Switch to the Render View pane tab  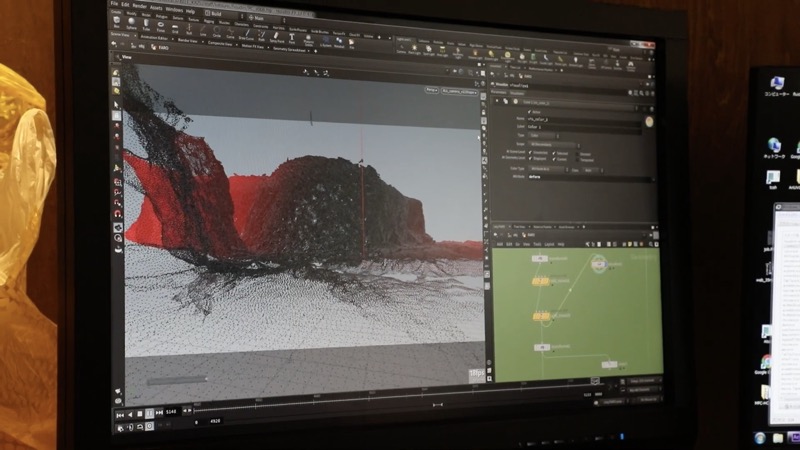[187, 41]
